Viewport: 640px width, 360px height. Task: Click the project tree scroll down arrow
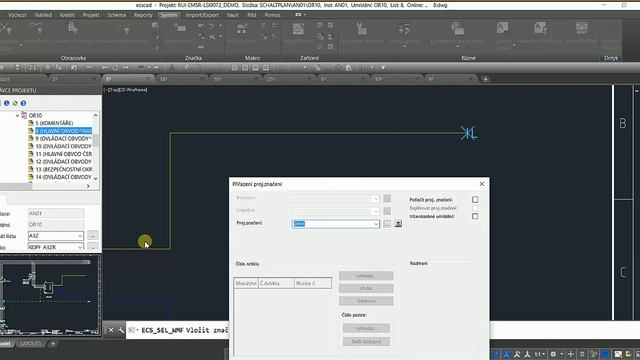click(96, 178)
